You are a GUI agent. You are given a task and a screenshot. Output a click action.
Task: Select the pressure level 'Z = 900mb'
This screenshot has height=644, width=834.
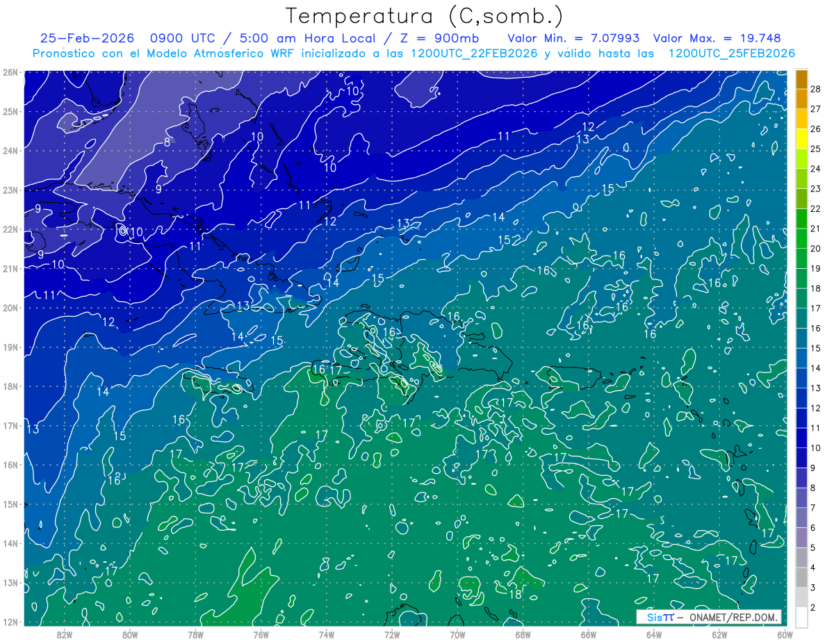click(439, 38)
